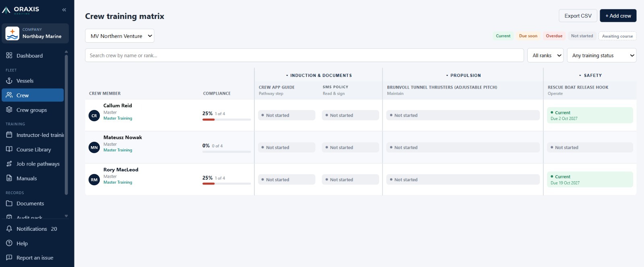Click Mateusz Nowak's Rescue Boat Not started cell
This screenshot has width=644, height=267.
click(590, 147)
